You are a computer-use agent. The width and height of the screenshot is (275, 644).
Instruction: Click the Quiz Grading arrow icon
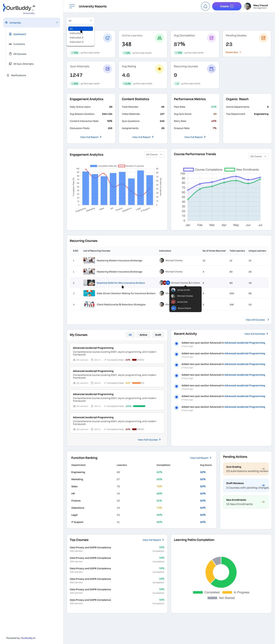[263, 469]
